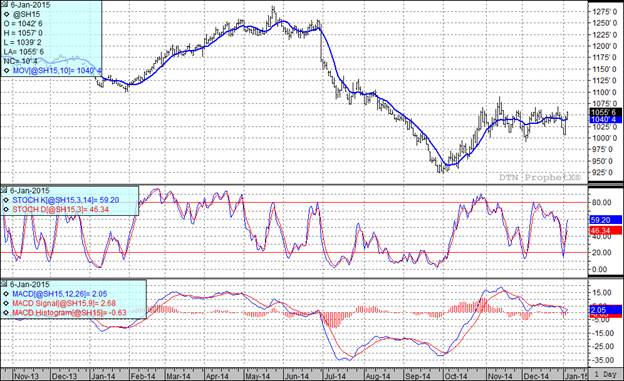The image size is (624, 381).
Task: Click the Apr-14 date on time axis
Action: coord(217,376)
